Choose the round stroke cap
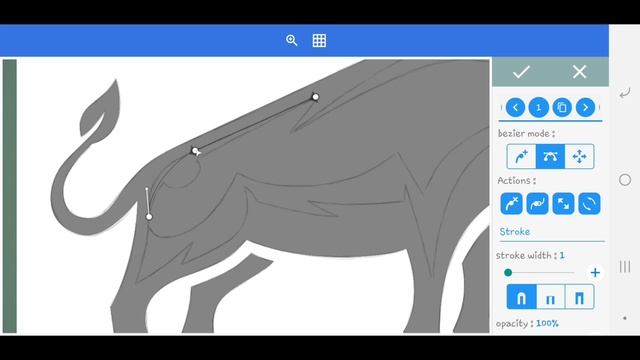Screen dimensions: 640x360 [x=521, y=297]
